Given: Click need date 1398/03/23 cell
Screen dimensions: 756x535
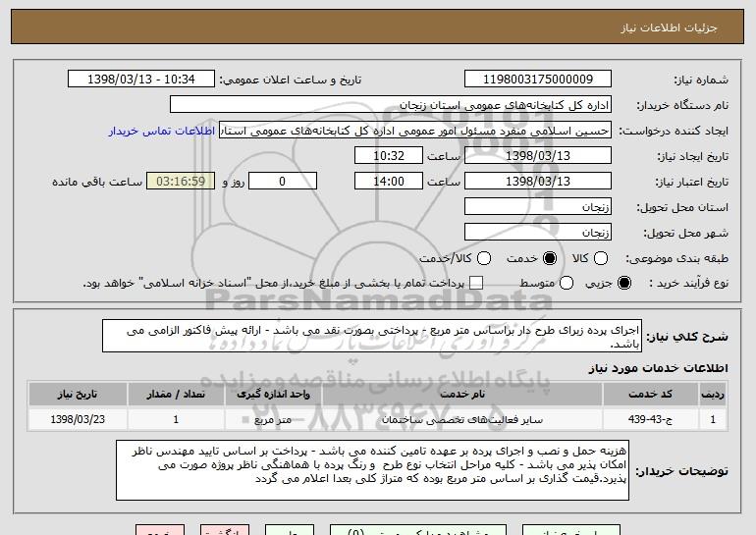Looking at the screenshot, I should coord(78,420).
